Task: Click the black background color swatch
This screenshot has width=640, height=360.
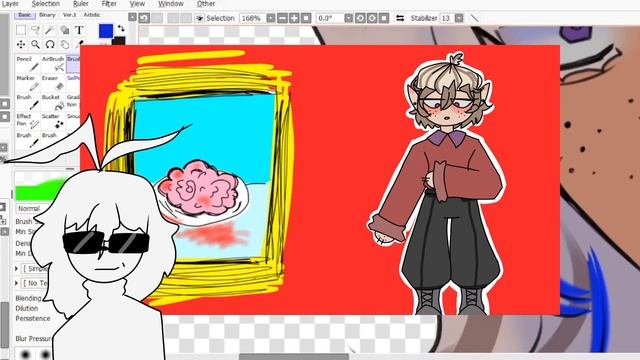Action: 119,40
